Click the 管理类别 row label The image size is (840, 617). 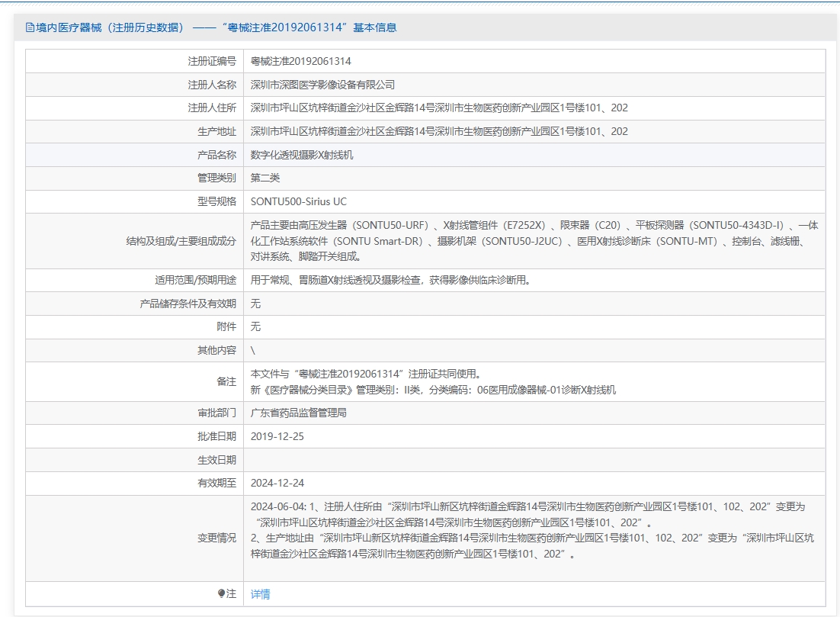[x=216, y=178]
